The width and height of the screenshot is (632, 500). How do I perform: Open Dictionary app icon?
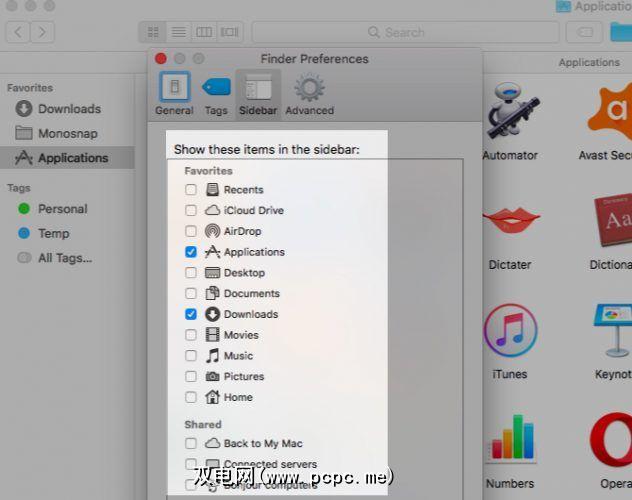[613, 220]
